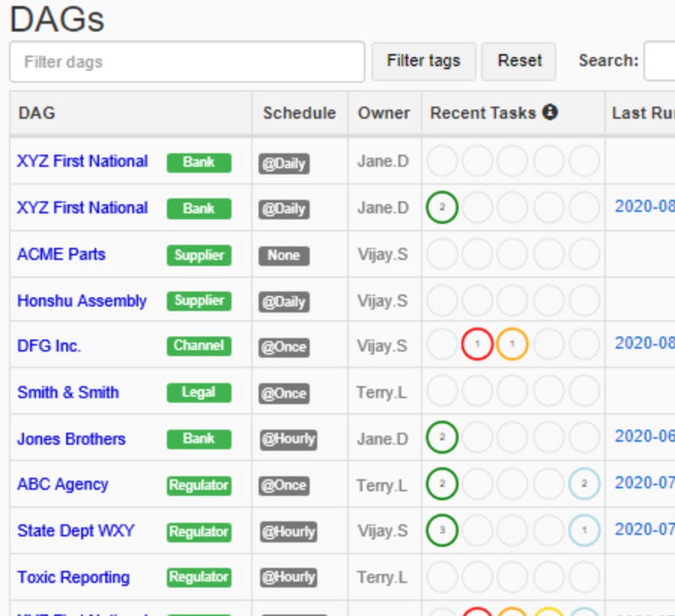The width and height of the screenshot is (675, 616).
Task: Sort by the Schedule column header
Action: [x=299, y=113]
